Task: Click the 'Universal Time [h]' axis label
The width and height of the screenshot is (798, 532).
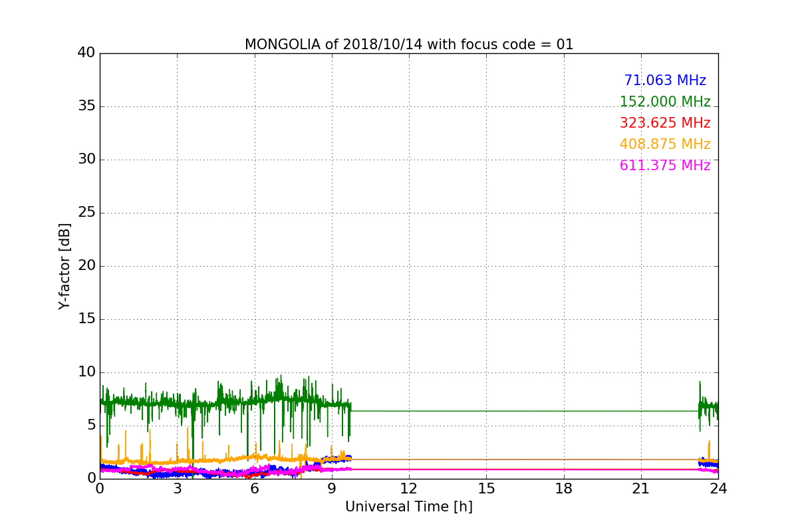Action: 409,507
